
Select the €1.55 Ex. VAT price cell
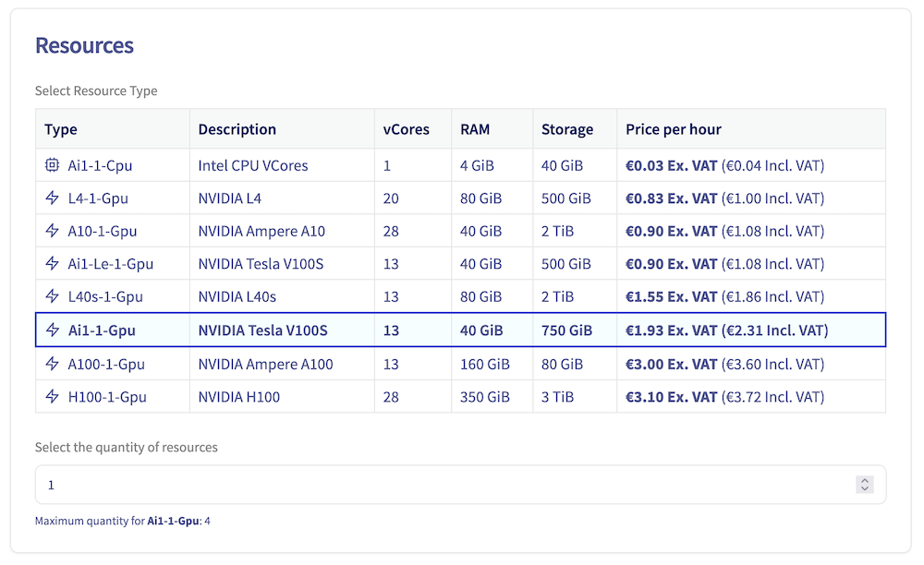[x=671, y=297]
